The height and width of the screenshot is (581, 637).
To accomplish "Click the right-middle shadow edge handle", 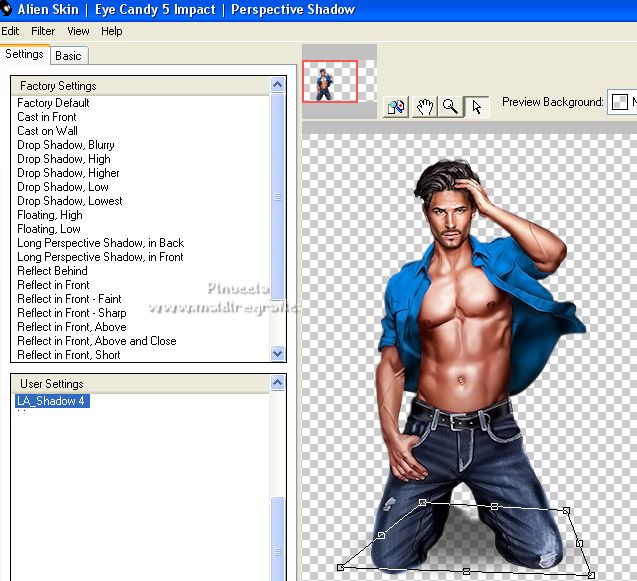I will coord(580,543).
